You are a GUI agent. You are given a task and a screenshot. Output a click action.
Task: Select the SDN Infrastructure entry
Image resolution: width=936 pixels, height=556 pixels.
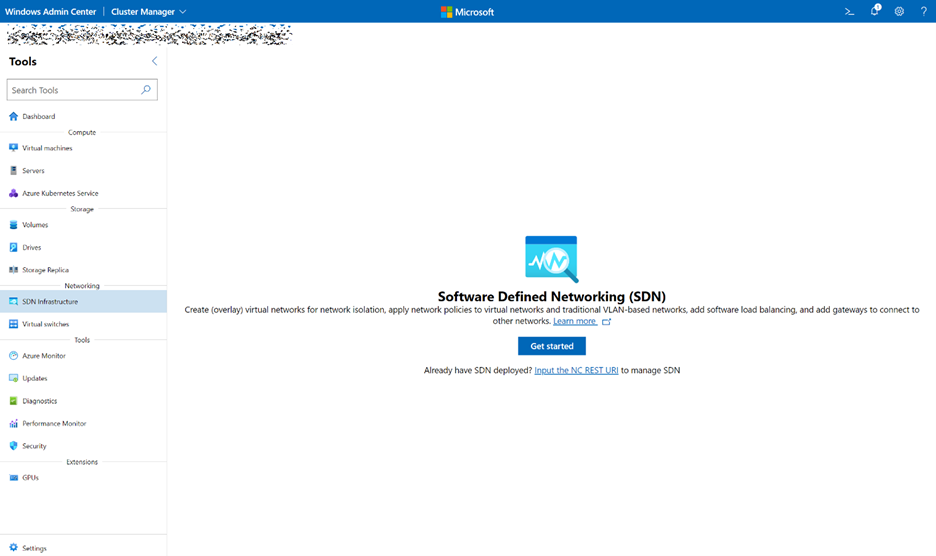click(x=84, y=302)
